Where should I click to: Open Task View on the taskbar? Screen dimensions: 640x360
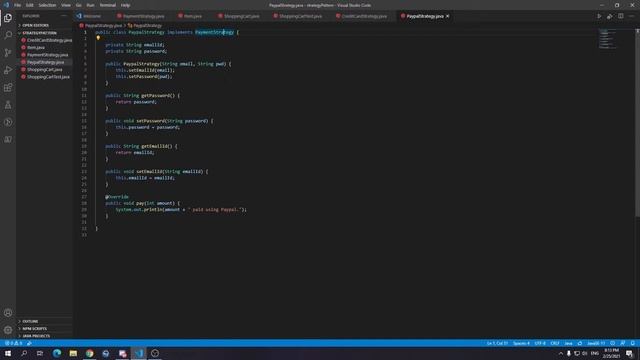click(x=40, y=353)
